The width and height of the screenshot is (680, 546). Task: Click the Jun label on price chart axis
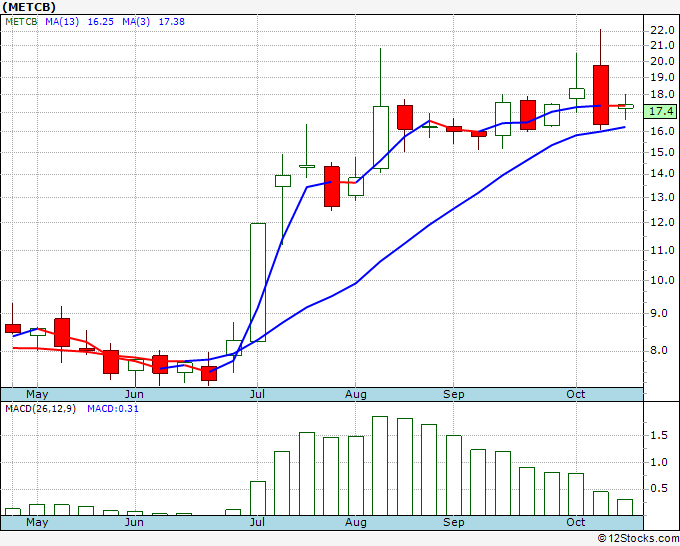point(134,394)
